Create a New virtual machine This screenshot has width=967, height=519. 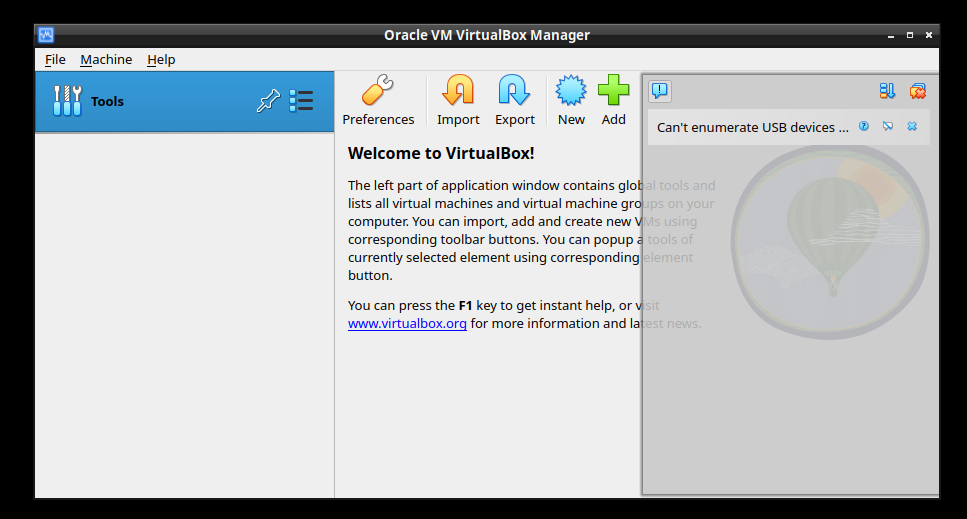[571, 100]
